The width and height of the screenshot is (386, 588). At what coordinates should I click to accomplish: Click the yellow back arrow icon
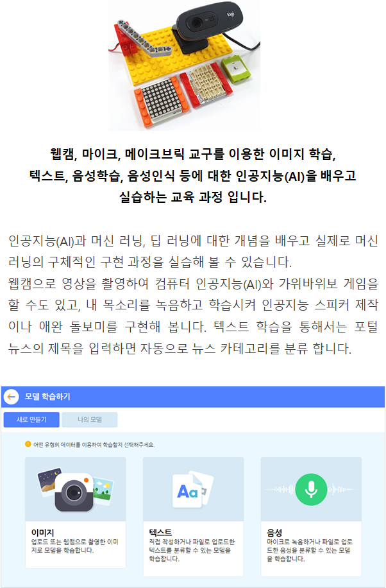click(x=12, y=397)
